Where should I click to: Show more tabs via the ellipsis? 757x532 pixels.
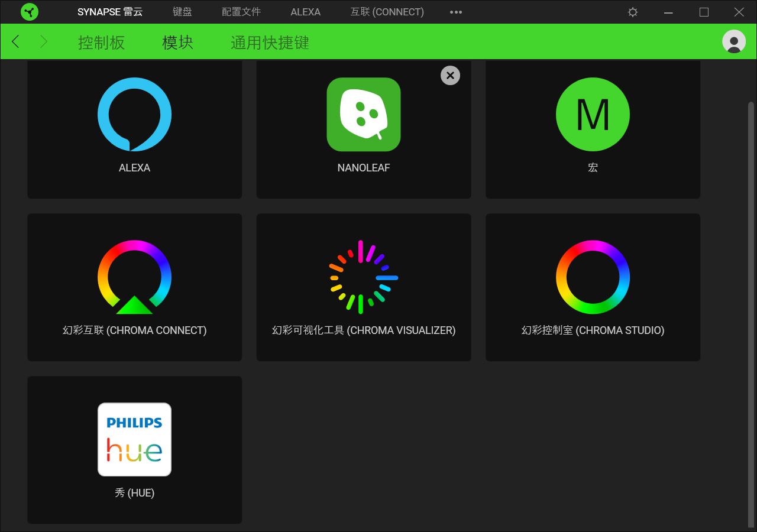[456, 12]
